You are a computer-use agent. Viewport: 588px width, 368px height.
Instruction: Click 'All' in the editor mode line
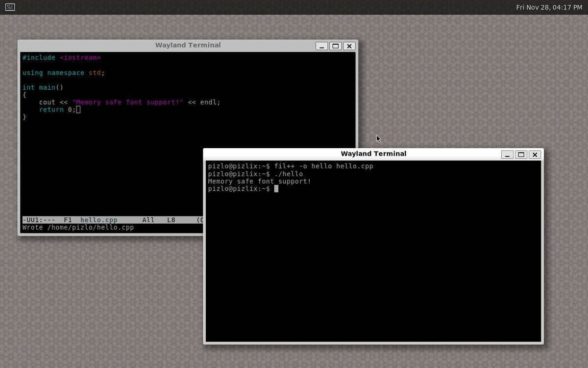(148, 220)
